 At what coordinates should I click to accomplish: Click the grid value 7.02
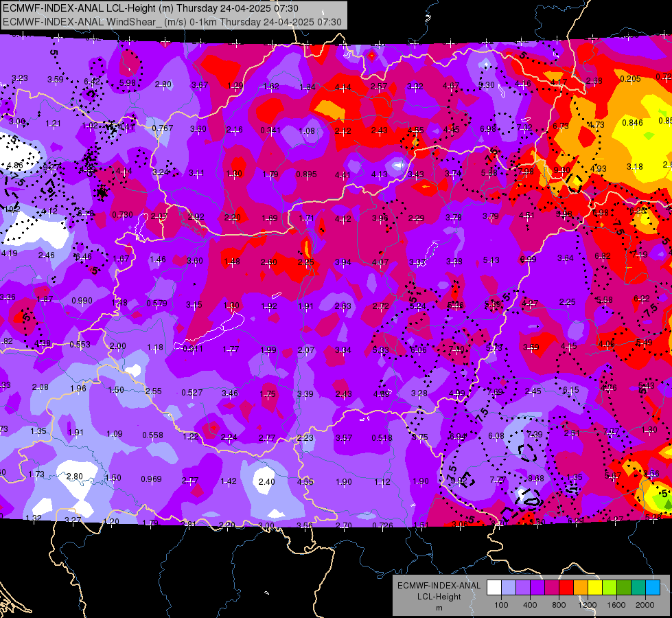click(524, 127)
